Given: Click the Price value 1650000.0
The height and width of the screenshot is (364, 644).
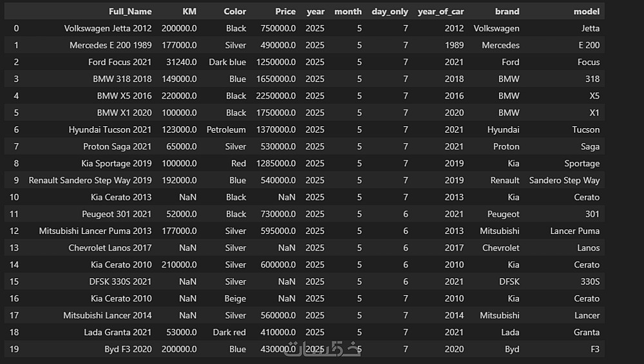Looking at the screenshot, I should [276, 79].
